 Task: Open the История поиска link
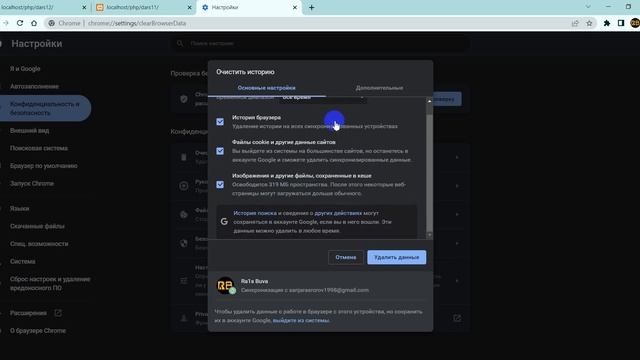click(255, 213)
